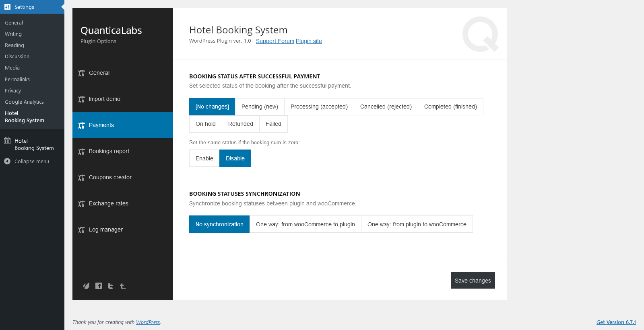
Task: Select the Pending (new) booking status
Action: click(x=260, y=107)
